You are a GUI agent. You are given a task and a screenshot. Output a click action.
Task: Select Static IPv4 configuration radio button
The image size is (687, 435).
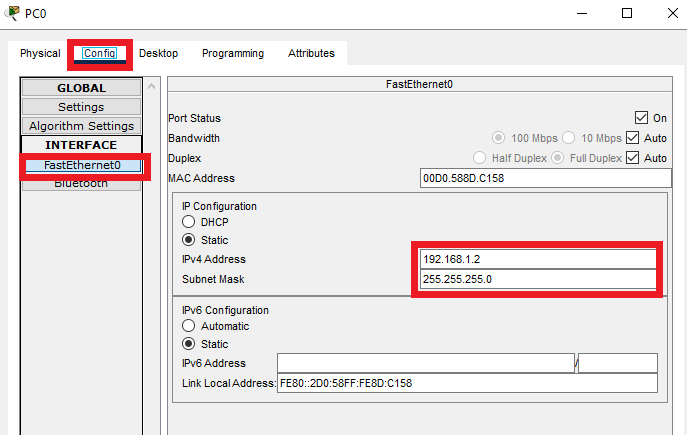click(188, 240)
